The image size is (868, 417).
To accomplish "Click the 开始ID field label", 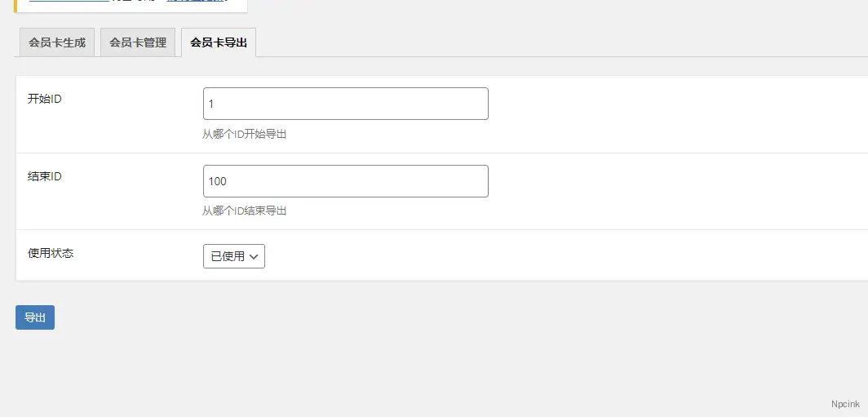I will (45, 99).
